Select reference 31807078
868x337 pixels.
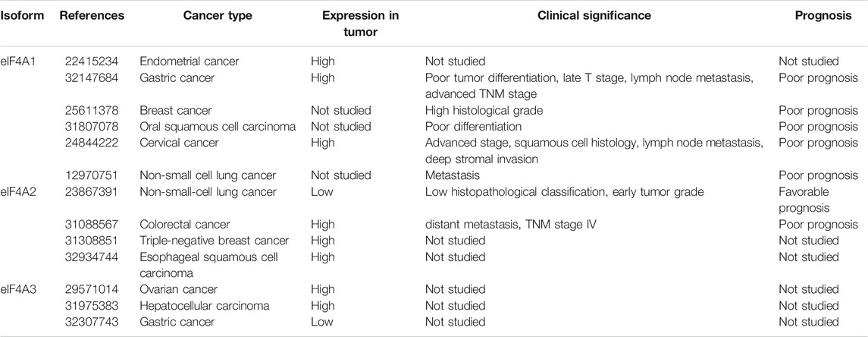tap(91, 127)
